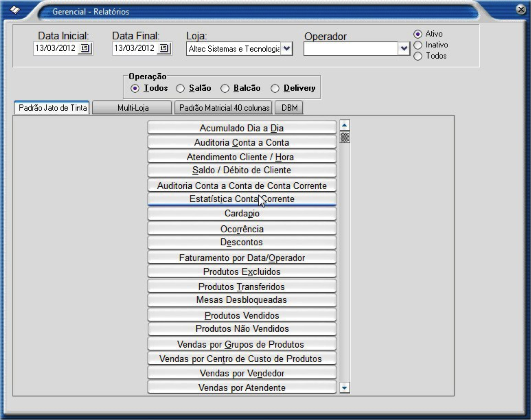This screenshot has width=531, height=420.
Task: Select Todos under Operação
Action: [135, 88]
